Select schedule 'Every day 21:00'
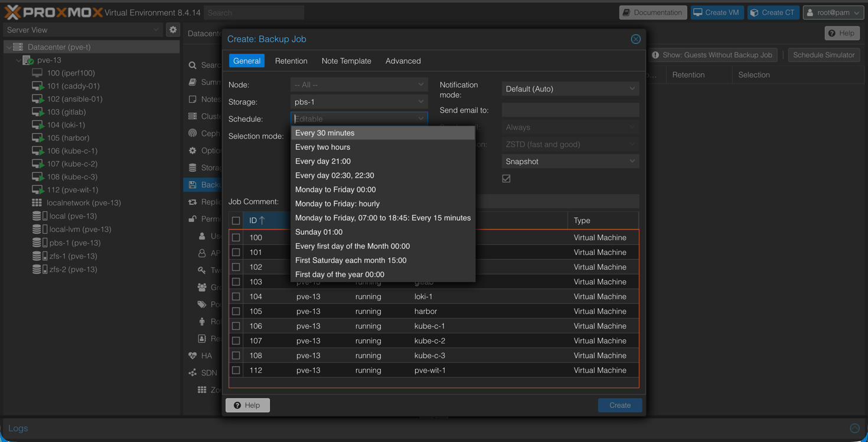Image resolution: width=868 pixels, height=442 pixels. (x=383, y=161)
